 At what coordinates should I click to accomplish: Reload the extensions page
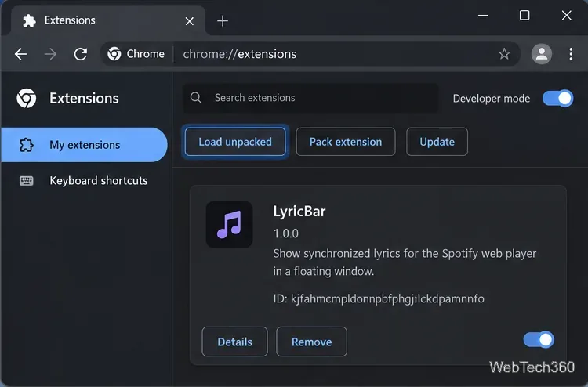click(80, 54)
